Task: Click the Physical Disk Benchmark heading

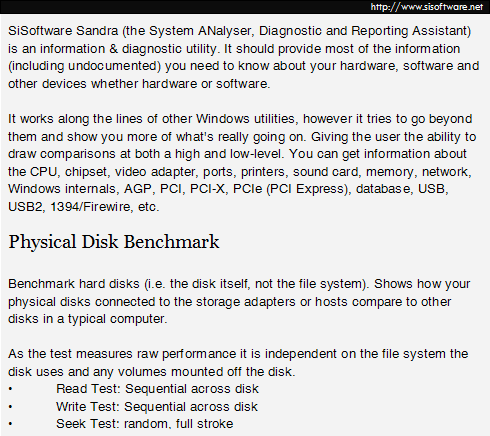Action: point(114,242)
